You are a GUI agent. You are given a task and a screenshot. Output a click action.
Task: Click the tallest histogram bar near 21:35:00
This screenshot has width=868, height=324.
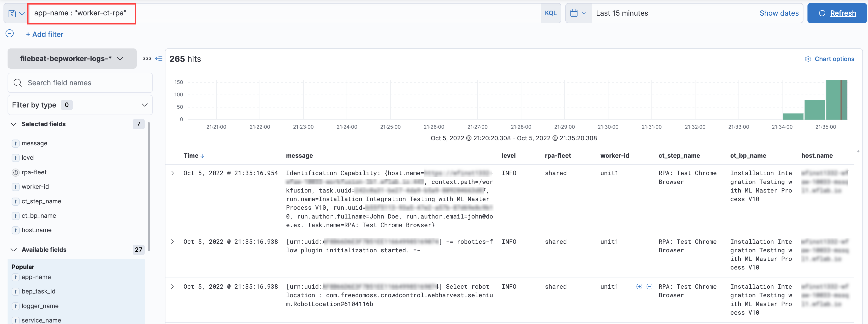tap(836, 100)
